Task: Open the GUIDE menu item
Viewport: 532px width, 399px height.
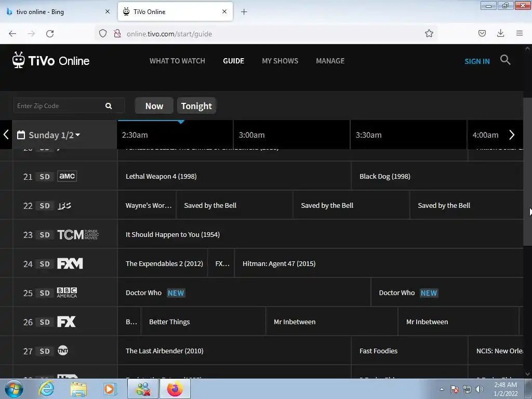Action: point(233,61)
